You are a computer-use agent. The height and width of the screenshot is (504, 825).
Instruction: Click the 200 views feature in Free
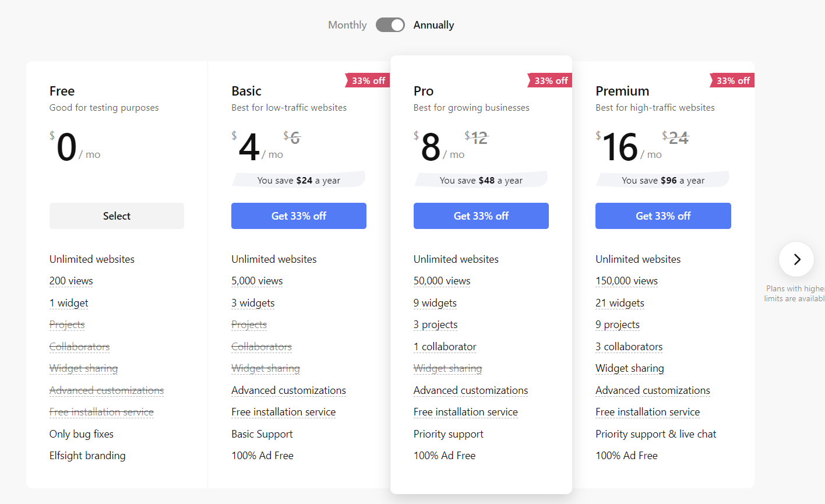[71, 281]
